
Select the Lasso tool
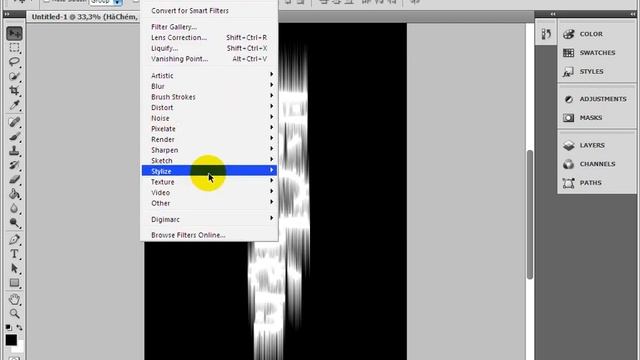pyautogui.click(x=14, y=62)
